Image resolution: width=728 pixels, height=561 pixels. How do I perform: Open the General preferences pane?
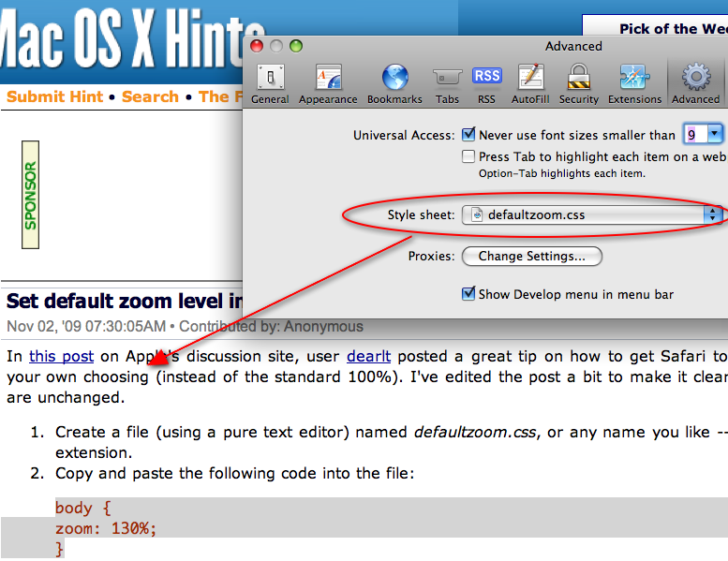pyautogui.click(x=270, y=84)
